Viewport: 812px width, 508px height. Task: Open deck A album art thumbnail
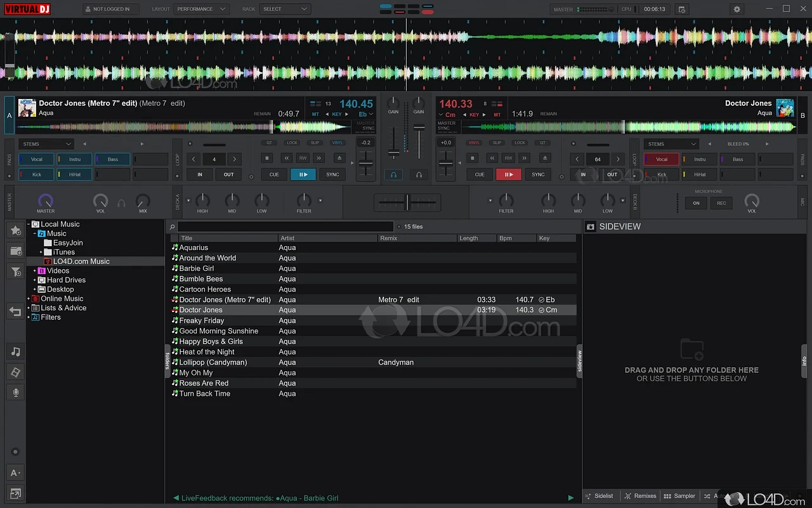[26, 107]
